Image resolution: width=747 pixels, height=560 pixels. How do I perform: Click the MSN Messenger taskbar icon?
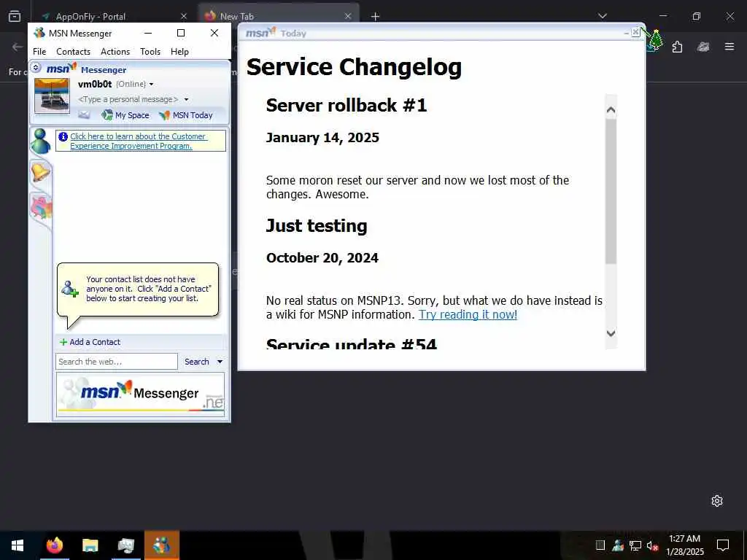162,545
